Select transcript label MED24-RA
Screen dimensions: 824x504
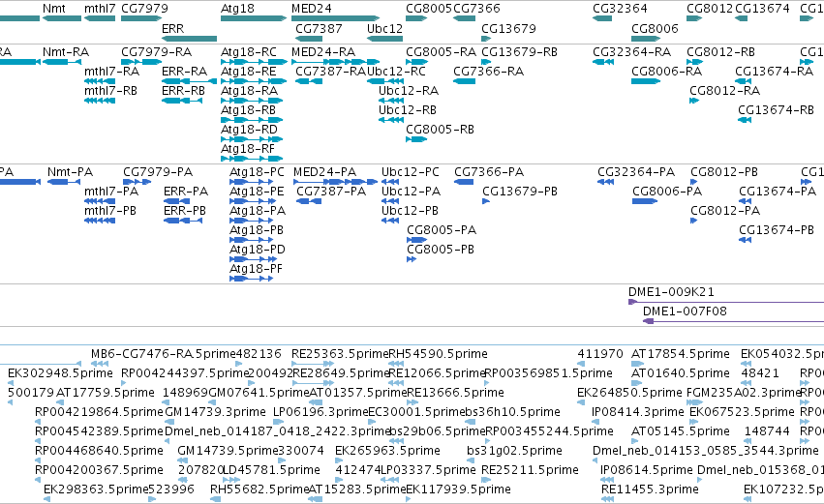tap(323, 52)
